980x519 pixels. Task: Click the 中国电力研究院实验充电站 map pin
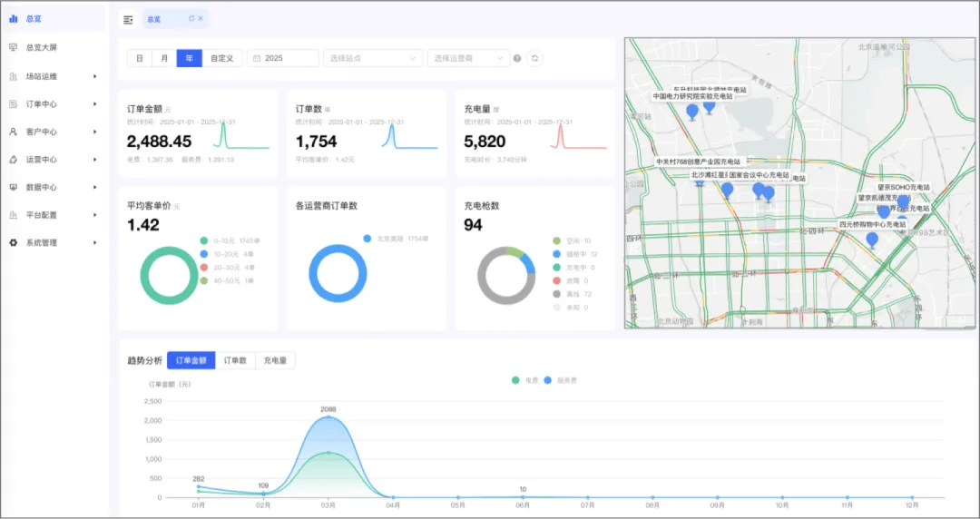coord(691,113)
